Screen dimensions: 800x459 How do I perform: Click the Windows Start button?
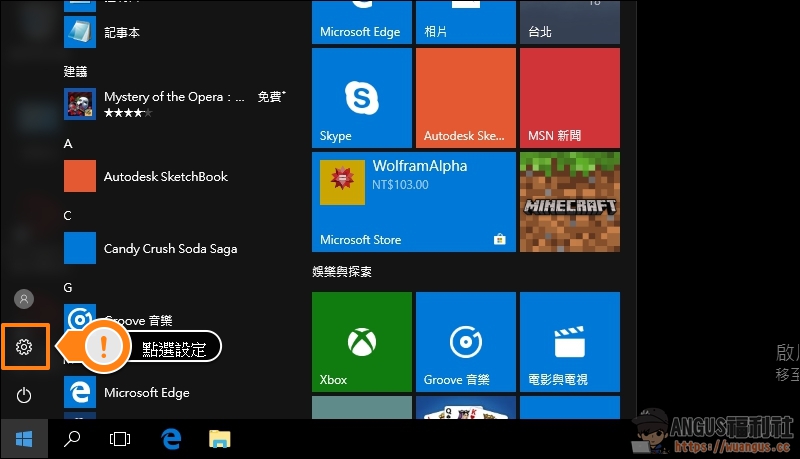click(x=25, y=438)
